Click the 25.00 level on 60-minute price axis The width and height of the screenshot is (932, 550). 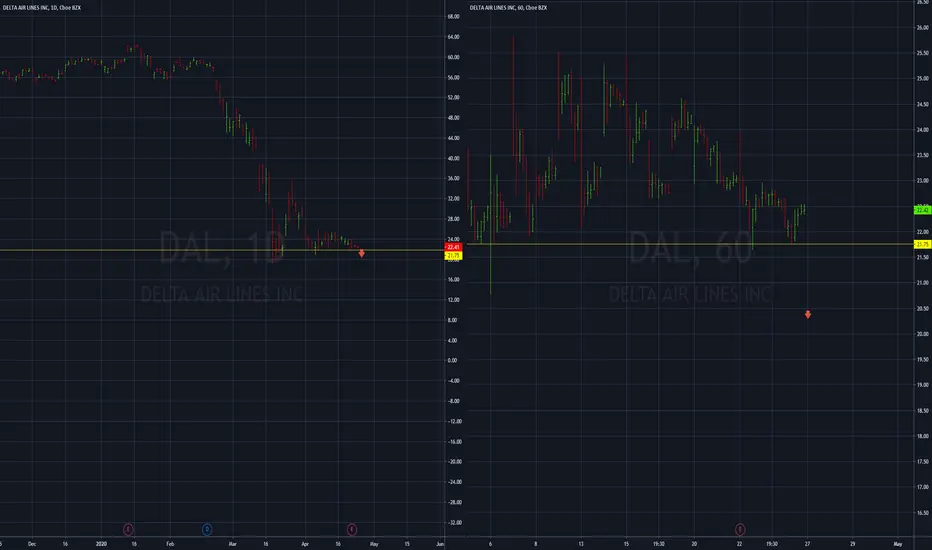[x=922, y=78]
